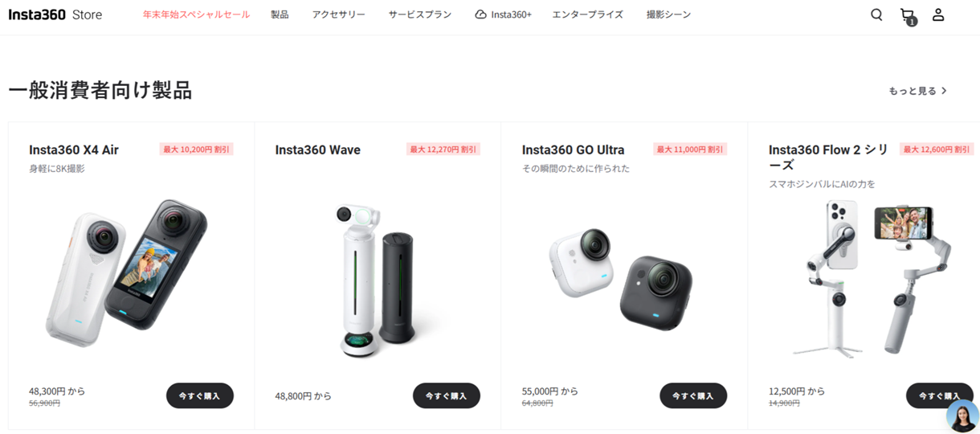Click 今すぐ購入 for Insta360 X4 Air
Screen dimensions: 980x434
click(200, 395)
